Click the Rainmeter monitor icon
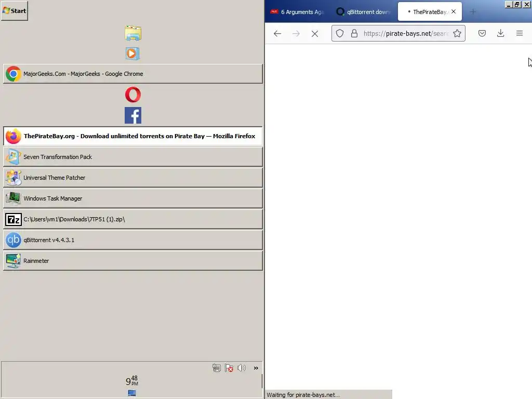The image size is (532, 399). [13, 261]
